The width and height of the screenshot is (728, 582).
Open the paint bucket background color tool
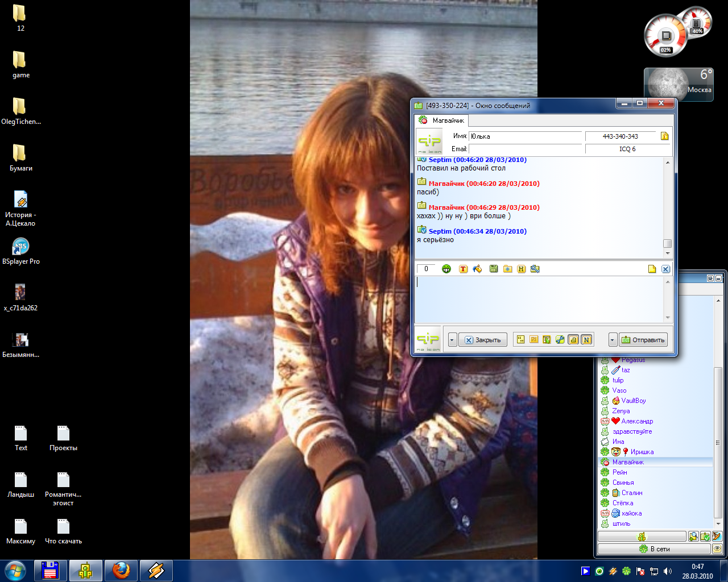[x=477, y=269]
